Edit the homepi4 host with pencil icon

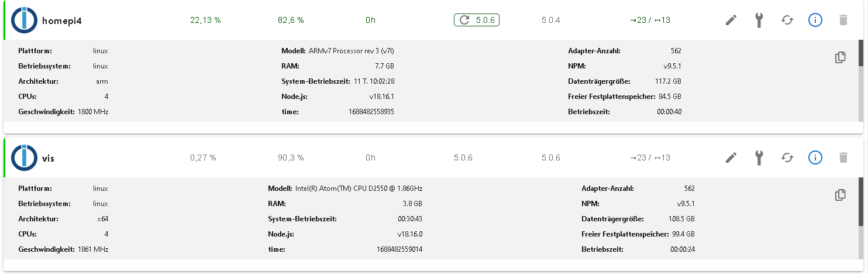click(731, 20)
